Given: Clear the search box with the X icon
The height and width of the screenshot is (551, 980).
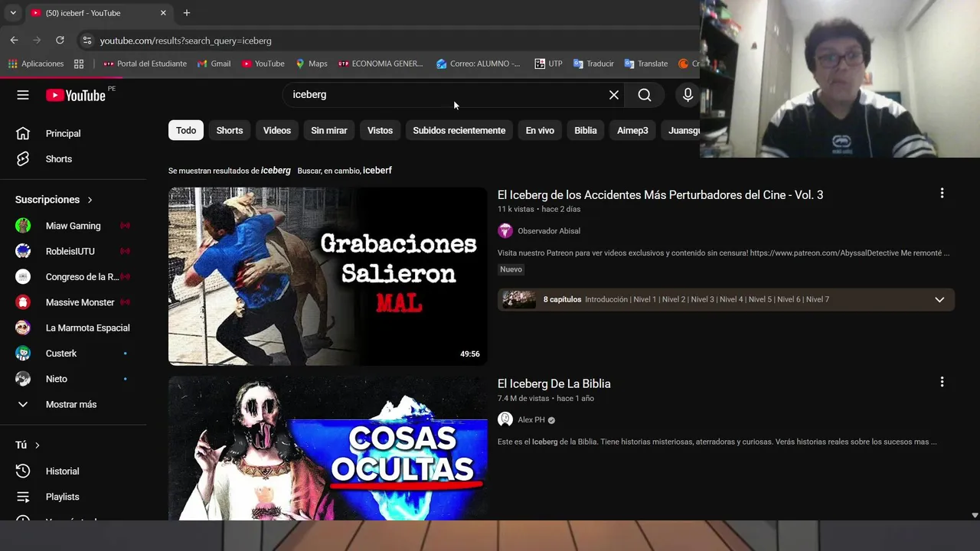Looking at the screenshot, I should 614,95.
